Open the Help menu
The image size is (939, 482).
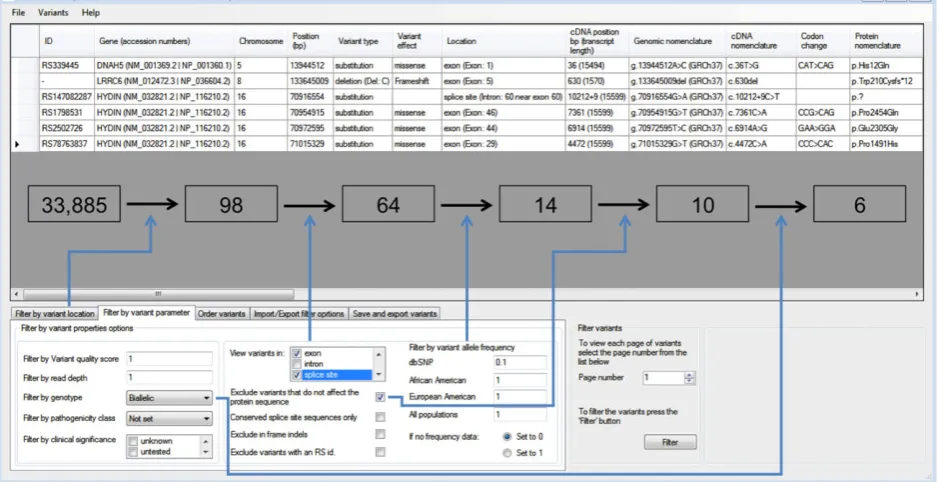pos(90,13)
